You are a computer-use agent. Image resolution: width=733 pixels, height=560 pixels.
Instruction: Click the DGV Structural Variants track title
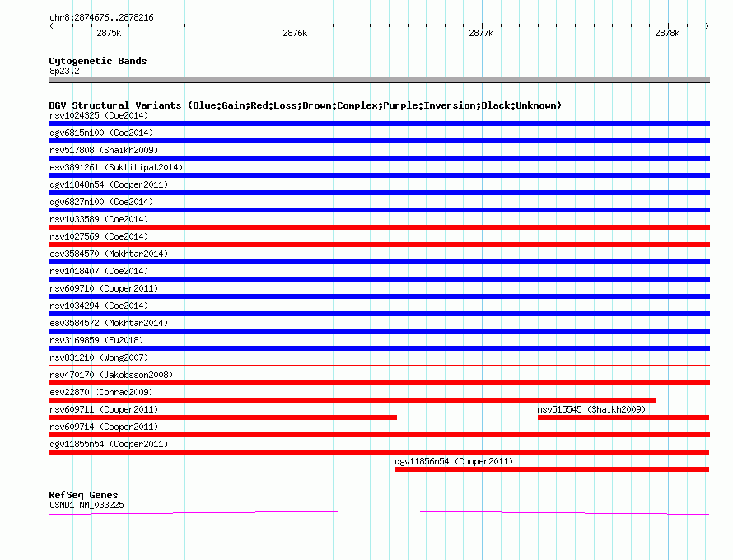click(x=306, y=105)
